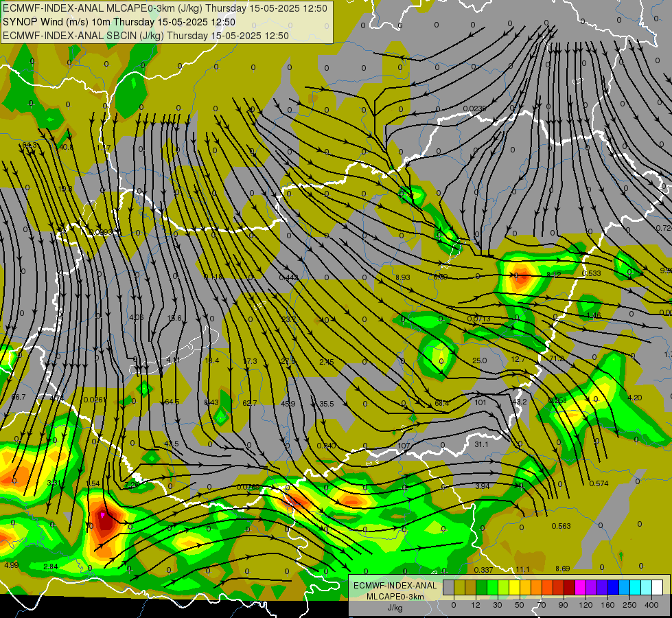Click the dark red legend swatch
Viewport: 672px width, 618px height.
(569, 587)
